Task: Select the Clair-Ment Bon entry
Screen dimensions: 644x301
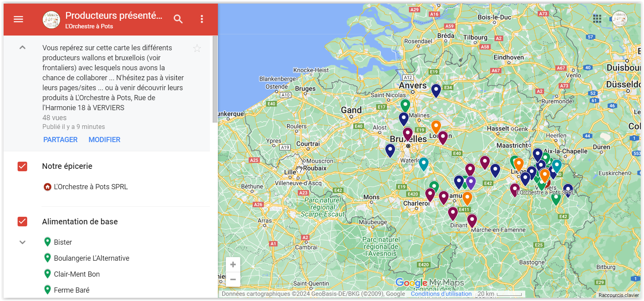Action: point(77,274)
